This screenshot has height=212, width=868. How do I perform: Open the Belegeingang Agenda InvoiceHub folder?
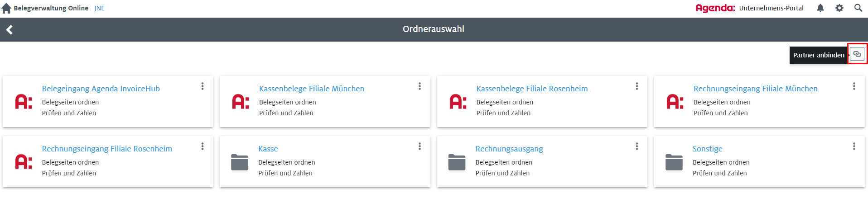[x=101, y=89]
